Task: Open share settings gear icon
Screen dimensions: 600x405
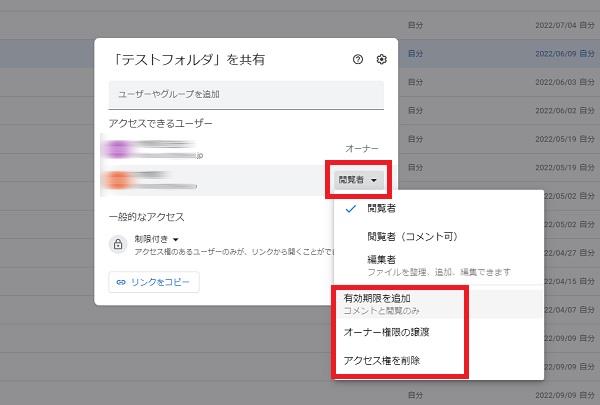Action: 381,60
